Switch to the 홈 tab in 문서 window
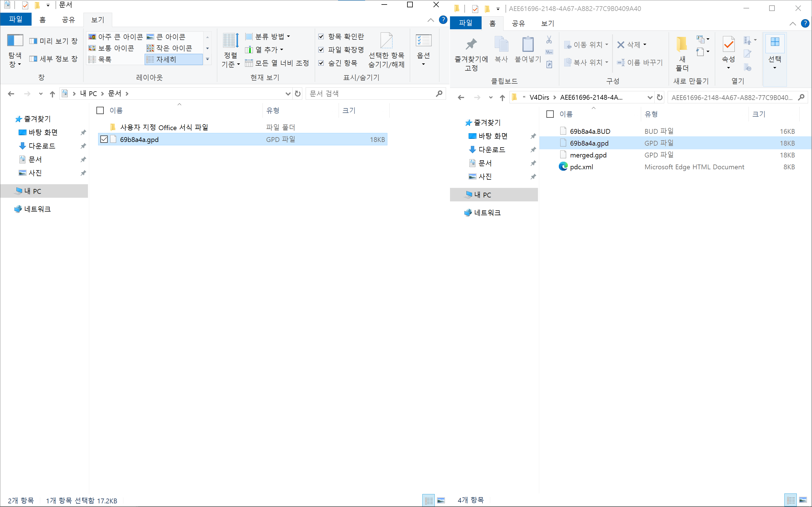 42,20
